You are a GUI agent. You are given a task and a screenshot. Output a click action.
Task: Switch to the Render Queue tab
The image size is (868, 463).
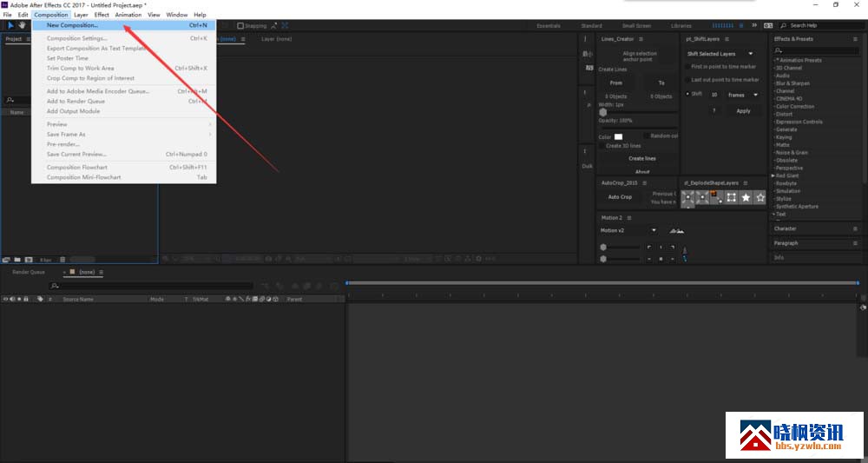pyautogui.click(x=29, y=273)
